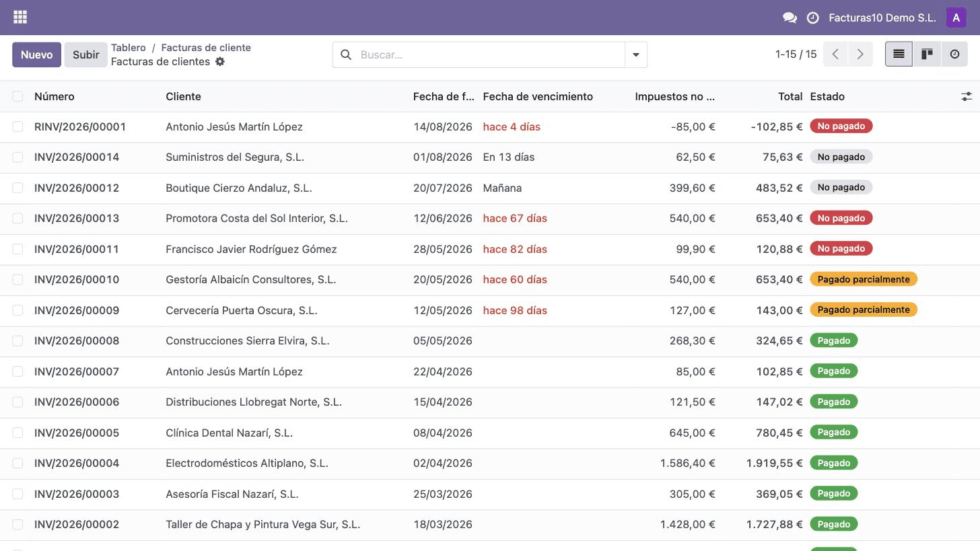Switch to kanban view

coord(927,54)
